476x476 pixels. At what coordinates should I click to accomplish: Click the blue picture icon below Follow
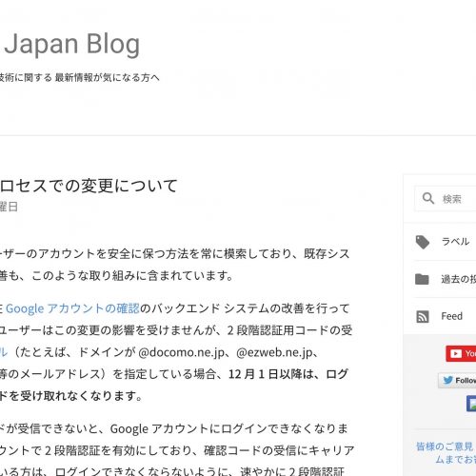pos(471,404)
